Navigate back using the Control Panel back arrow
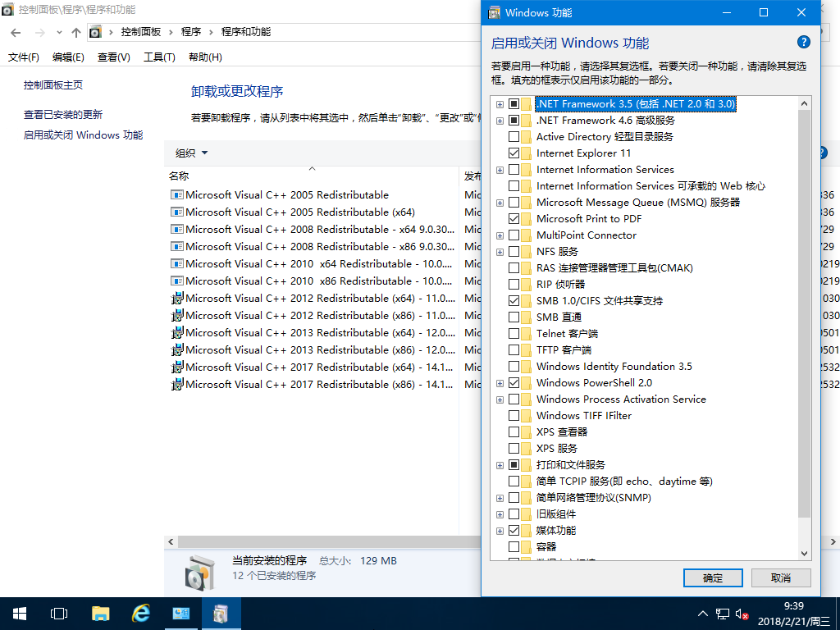 [15, 31]
